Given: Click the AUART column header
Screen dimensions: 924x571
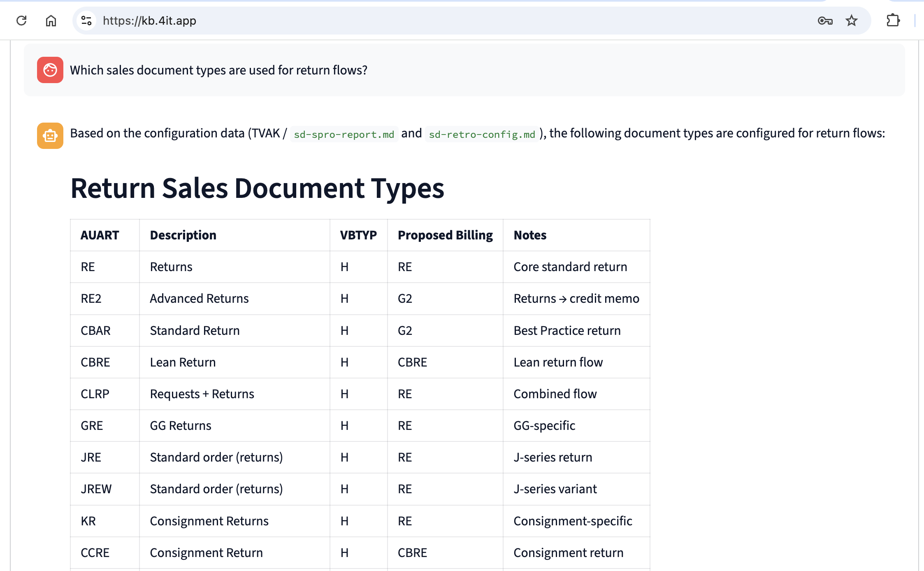Looking at the screenshot, I should [100, 235].
